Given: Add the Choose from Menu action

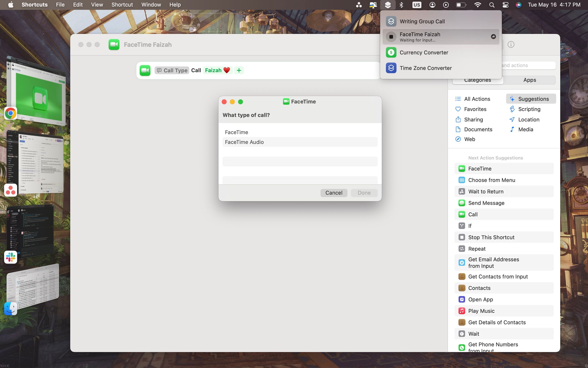Looking at the screenshot, I should (504, 180).
